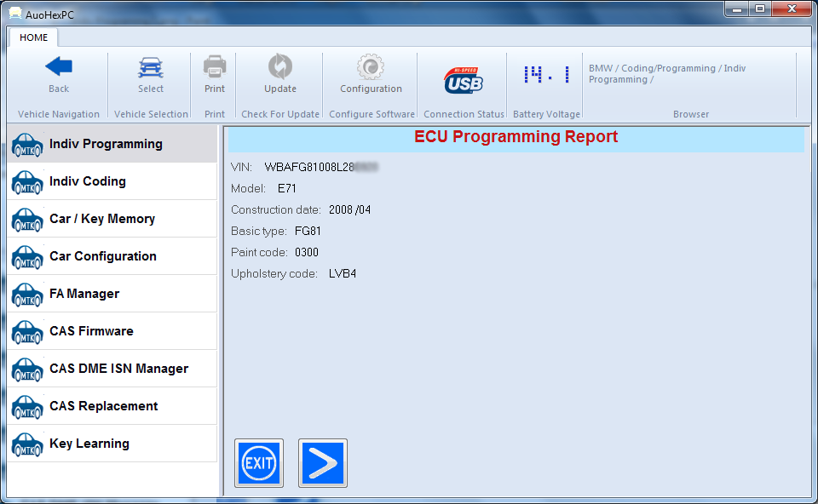Click the Select label in Vehicle Selection
The width and height of the screenshot is (818, 504).
151,89
